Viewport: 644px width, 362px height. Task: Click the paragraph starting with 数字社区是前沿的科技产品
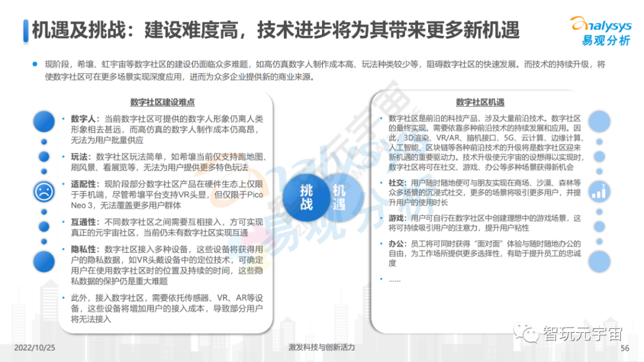tap(485, 143)
